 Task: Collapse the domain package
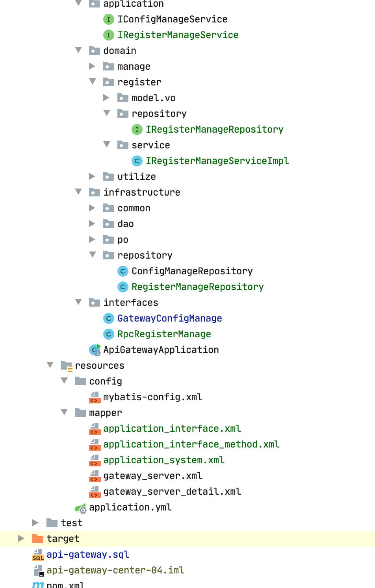tap(78, 50)
